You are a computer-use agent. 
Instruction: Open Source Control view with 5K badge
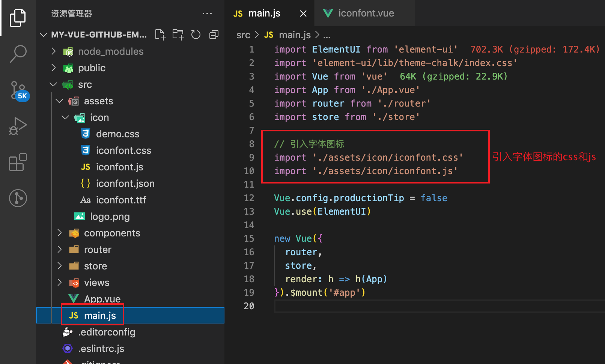click(19, 91)
